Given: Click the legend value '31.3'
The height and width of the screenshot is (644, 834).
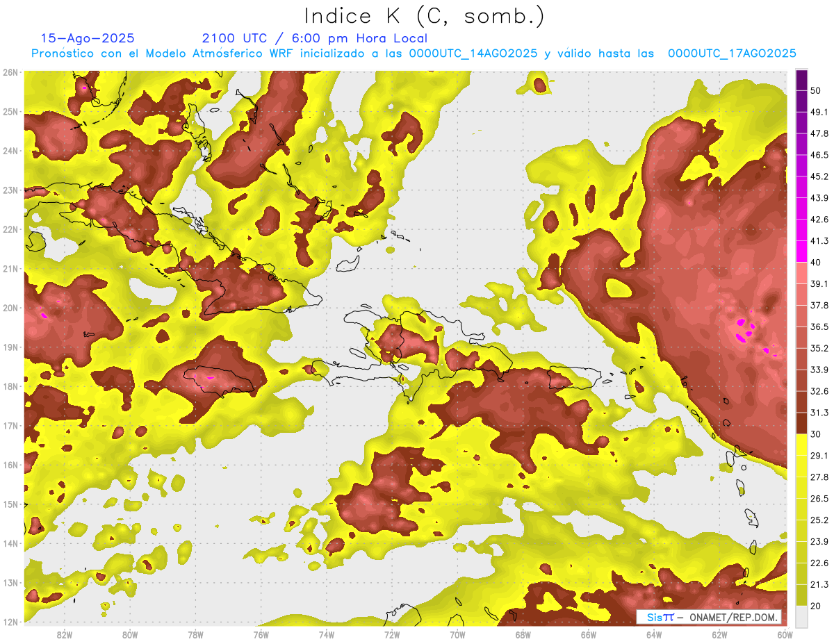Looking at the screenshot, I should [819, 413].
